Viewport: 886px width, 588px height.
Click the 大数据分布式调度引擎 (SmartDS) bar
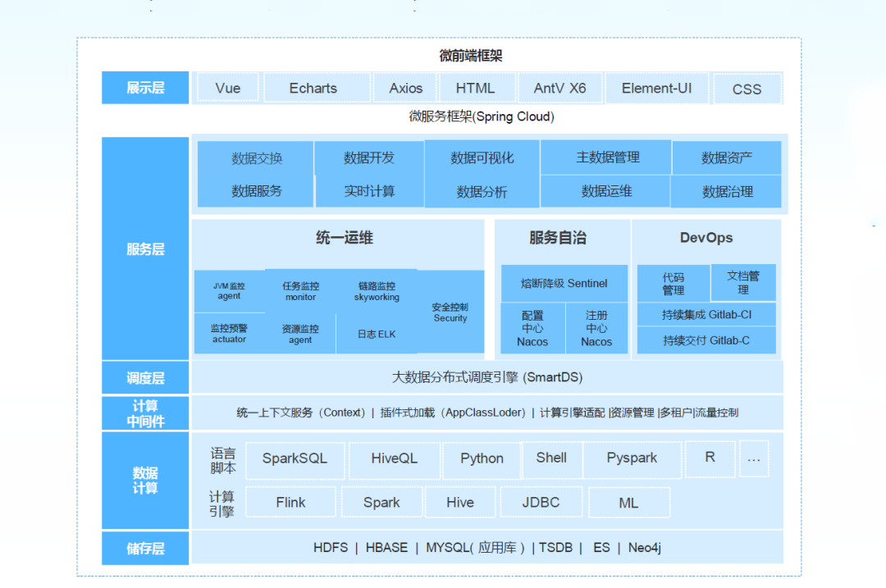click(486, 377)
